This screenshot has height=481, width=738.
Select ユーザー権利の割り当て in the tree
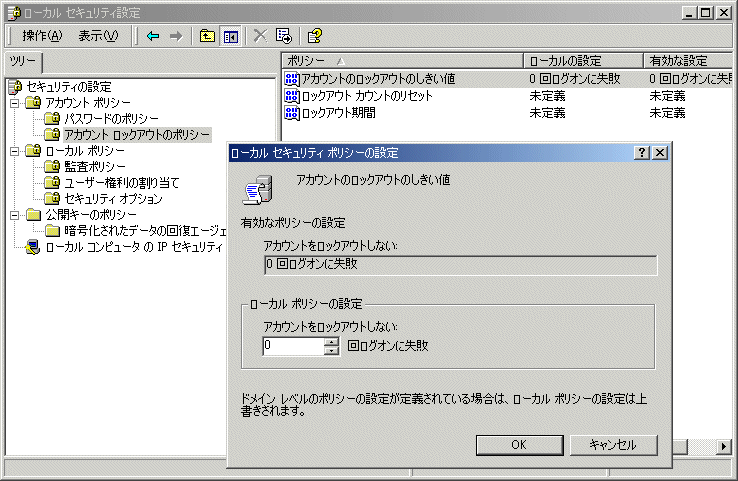[122, 183]
